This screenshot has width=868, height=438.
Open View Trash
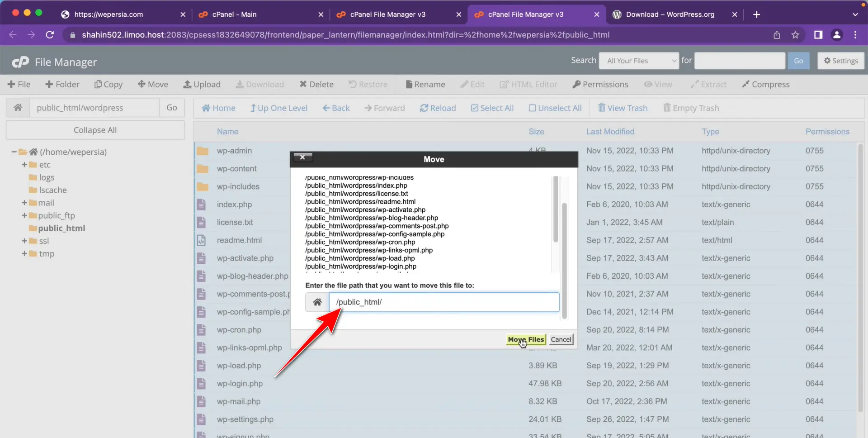point(623,108)
